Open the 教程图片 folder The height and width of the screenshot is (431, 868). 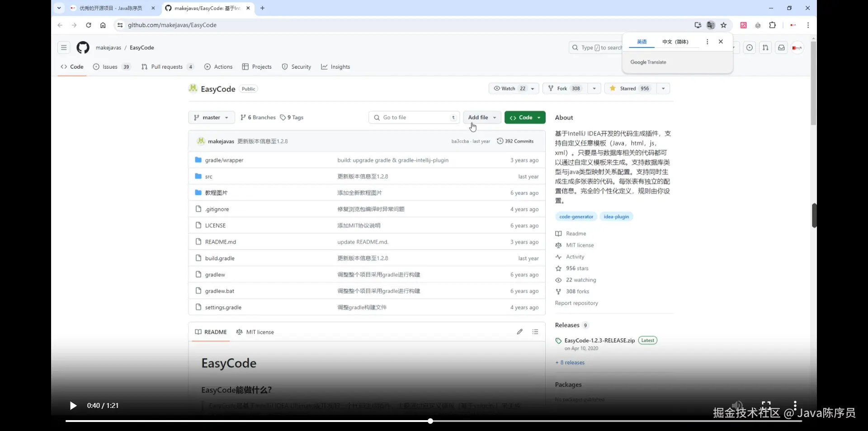point(216,193)
